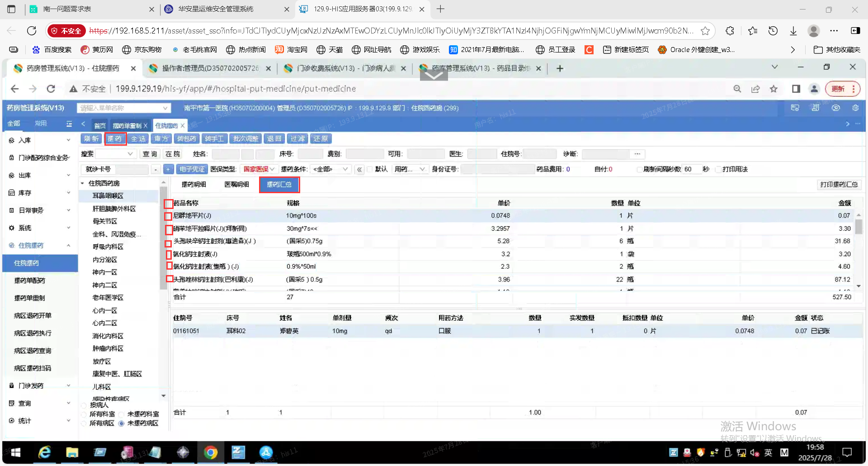Click the 全选 button

pyautogui.click(x=138, y=139)
